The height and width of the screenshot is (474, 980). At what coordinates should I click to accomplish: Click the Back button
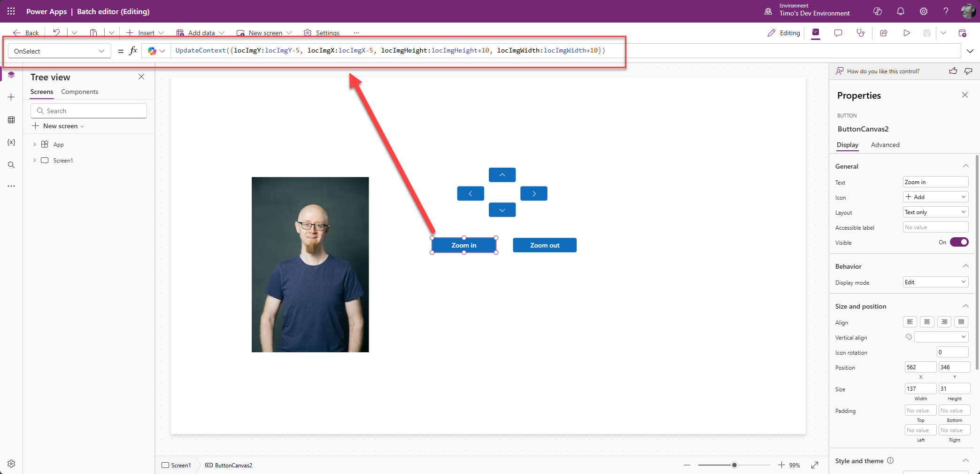click(x=26, y=33)
